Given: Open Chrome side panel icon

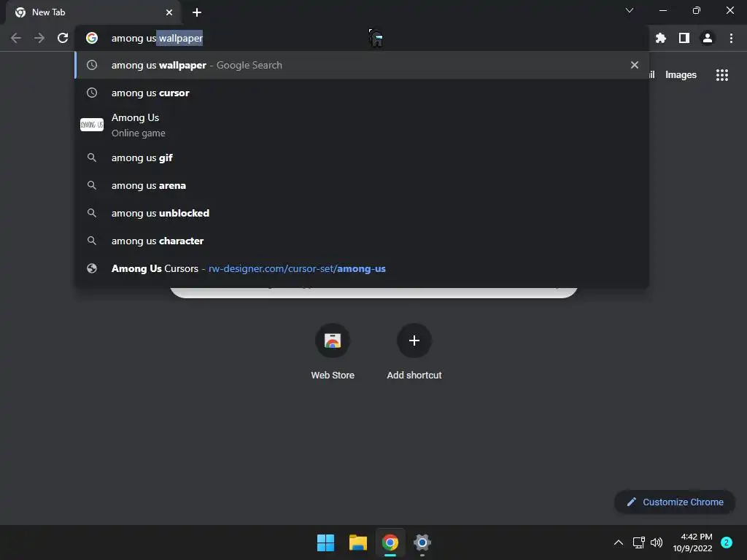Looking at the screenshot, I should (684, 38).
